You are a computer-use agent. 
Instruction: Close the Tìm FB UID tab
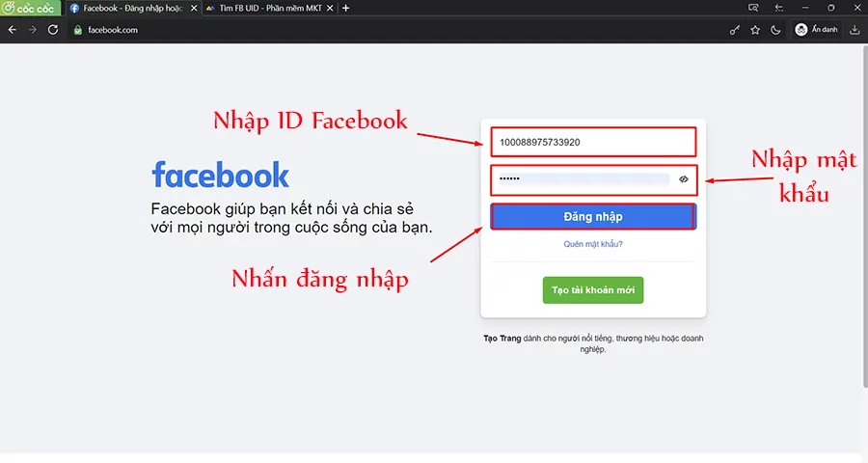(330, 9)
